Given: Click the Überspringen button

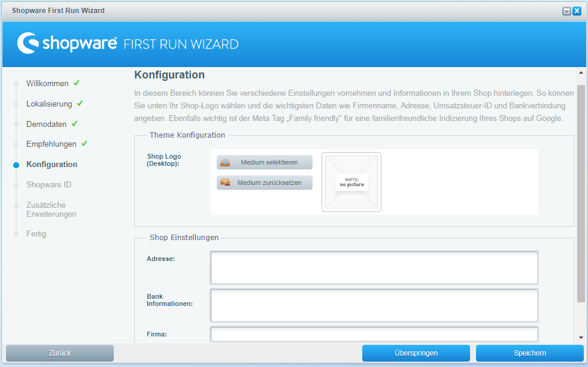Looking at the screenshot, I should pyautogui.click(x=416, y=353).
